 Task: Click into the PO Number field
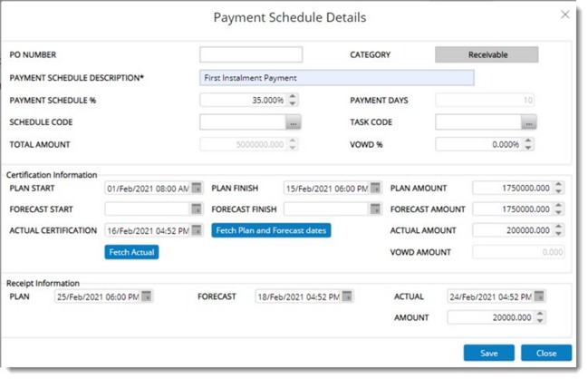pos(251,55)
